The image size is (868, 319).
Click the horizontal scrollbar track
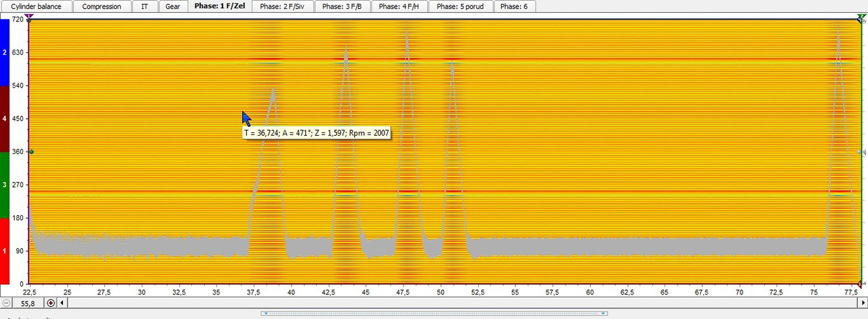click(462, 303)
